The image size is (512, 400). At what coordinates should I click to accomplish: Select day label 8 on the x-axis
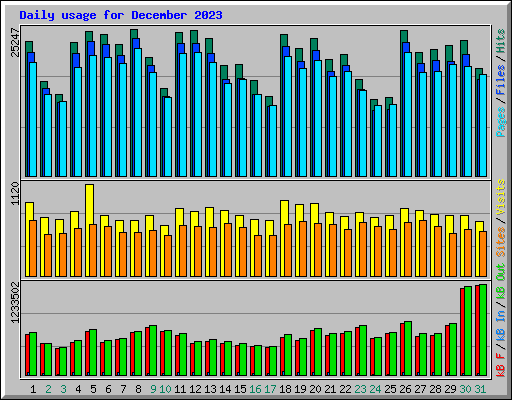[x=138, y=389]
